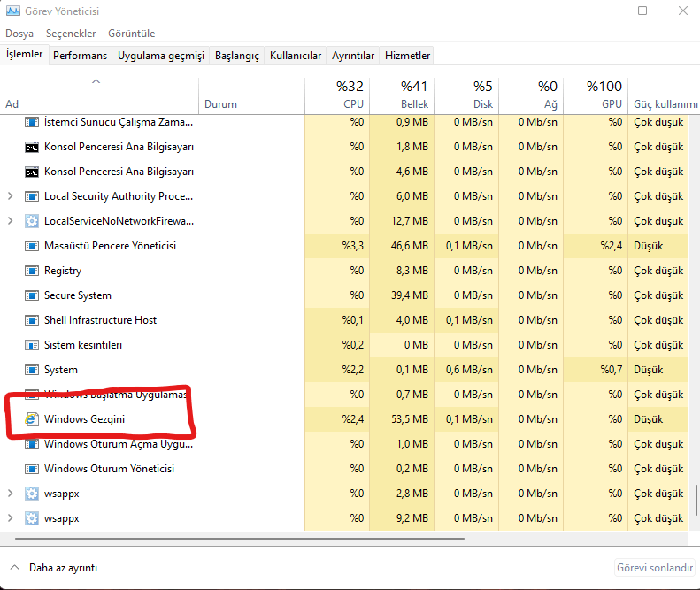The width and height of the screenshot is (700, 590).
Task: Sort processes by GPU column
Action: click(x=596, y=96)
